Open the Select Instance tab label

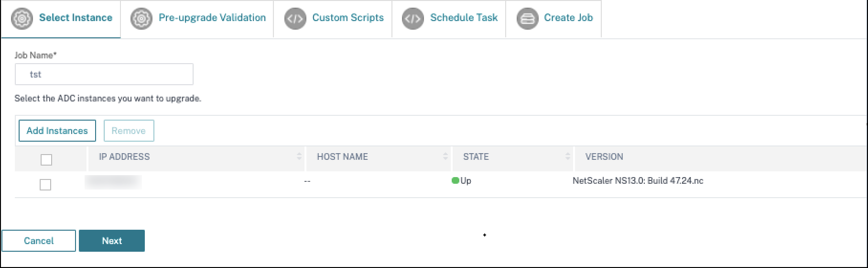[76, 18]
